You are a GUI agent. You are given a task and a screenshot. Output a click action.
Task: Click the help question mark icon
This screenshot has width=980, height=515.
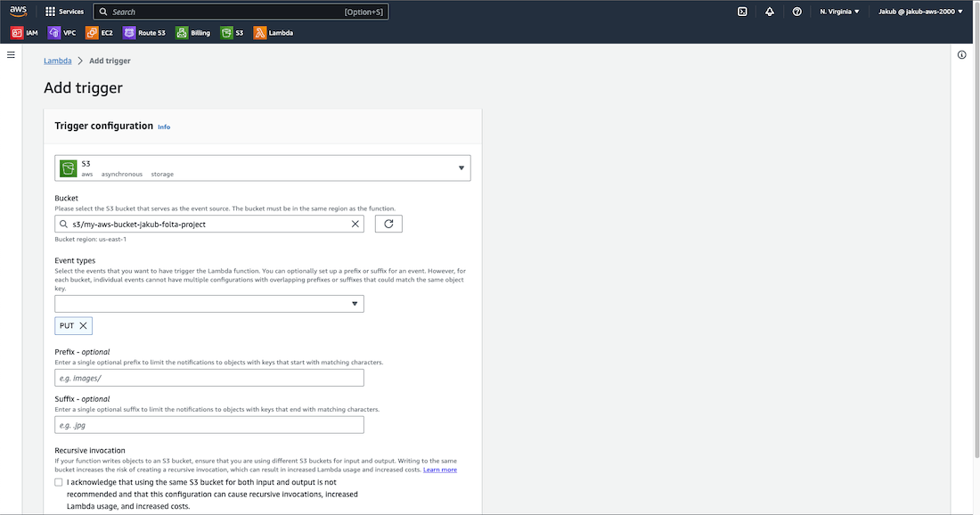coord(797,12)
